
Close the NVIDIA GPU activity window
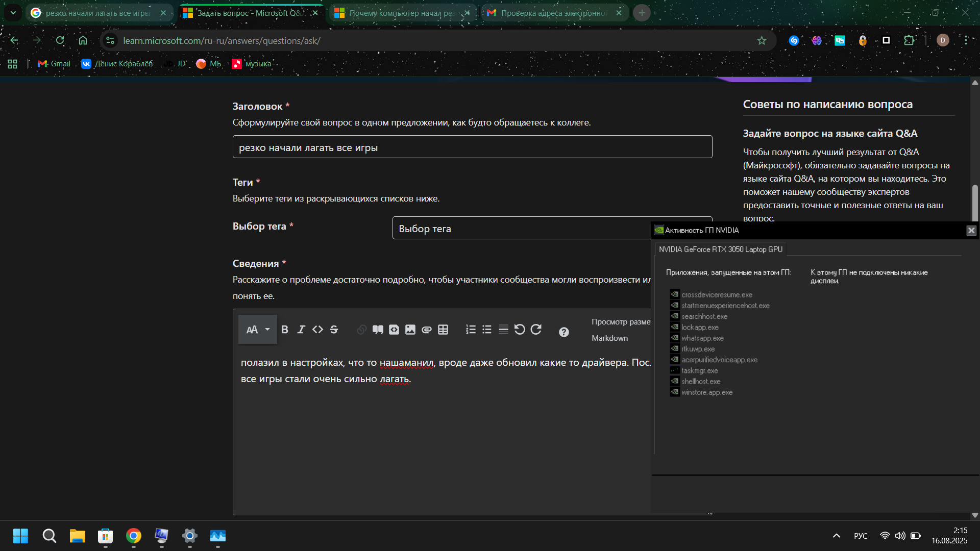[971, 231]
